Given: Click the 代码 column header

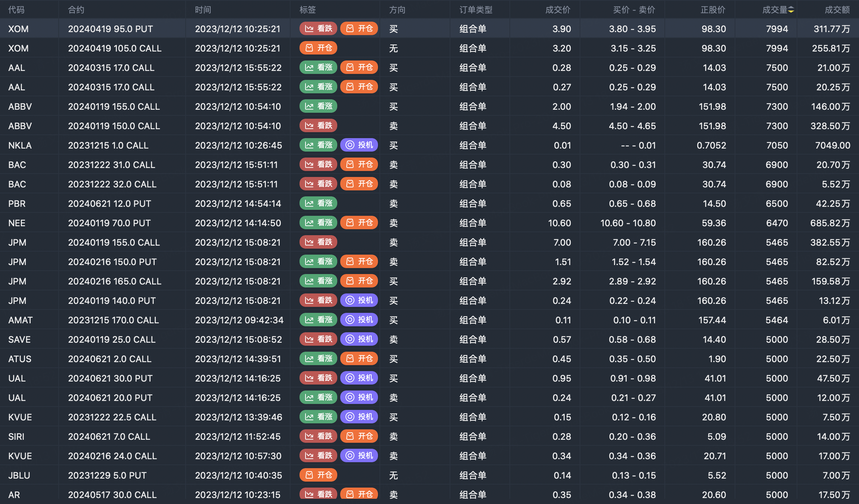Looking at the screenshot, I should pos(16,10).
